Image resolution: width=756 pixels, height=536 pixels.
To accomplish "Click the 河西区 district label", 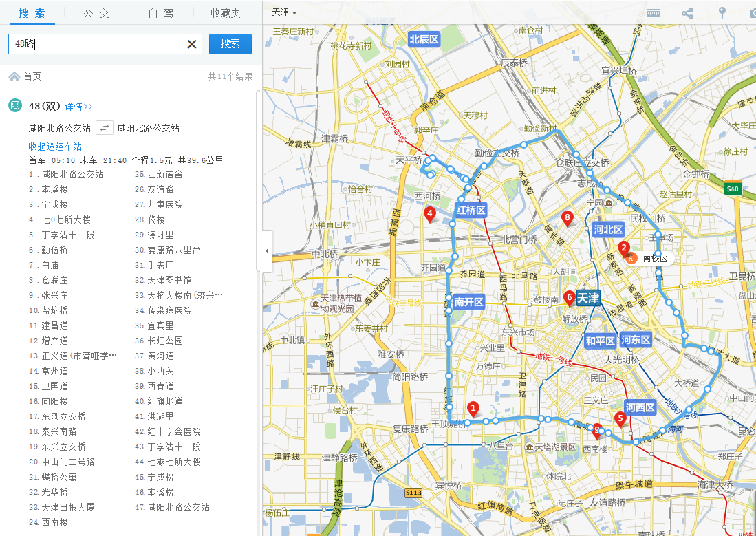I will pos(640,407).
